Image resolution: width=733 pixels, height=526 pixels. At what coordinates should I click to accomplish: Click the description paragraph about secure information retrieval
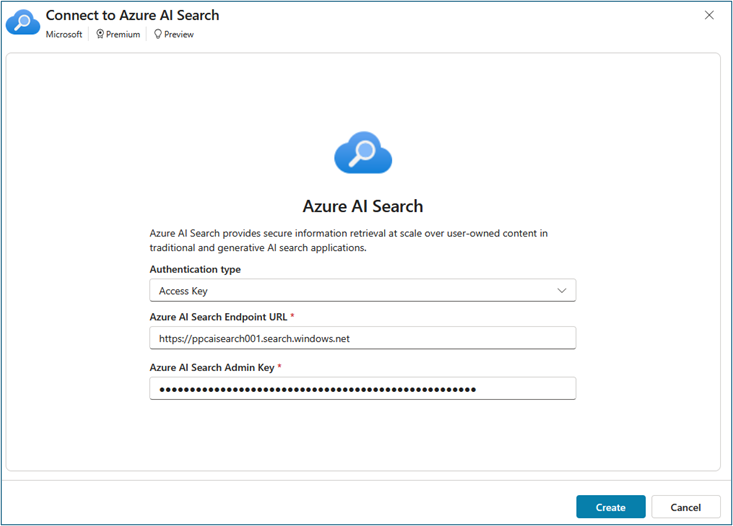[349, 240]
